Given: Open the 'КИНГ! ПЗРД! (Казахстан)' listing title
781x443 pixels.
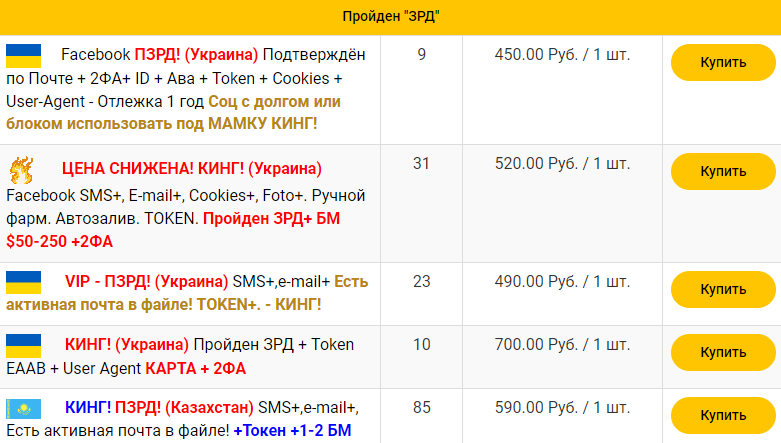Looking at the screenshot, I should coord(159,408).
